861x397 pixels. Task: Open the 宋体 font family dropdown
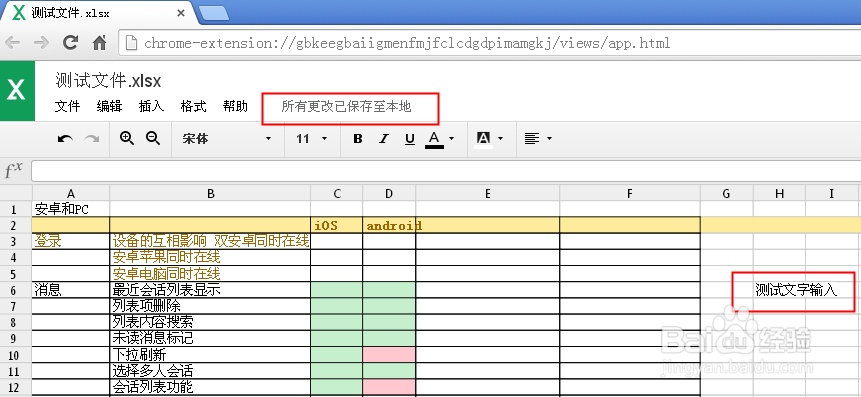[x=227, y=139]
